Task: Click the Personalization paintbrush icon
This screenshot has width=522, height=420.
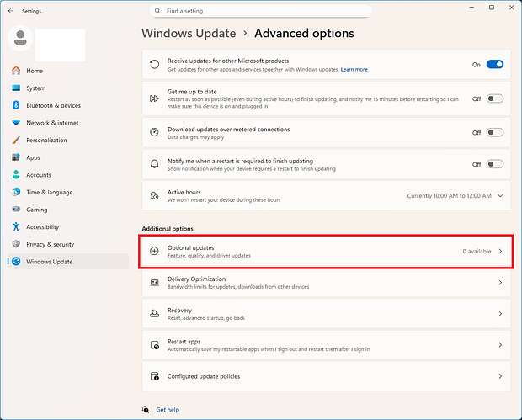Action: (x=16, y=141)
